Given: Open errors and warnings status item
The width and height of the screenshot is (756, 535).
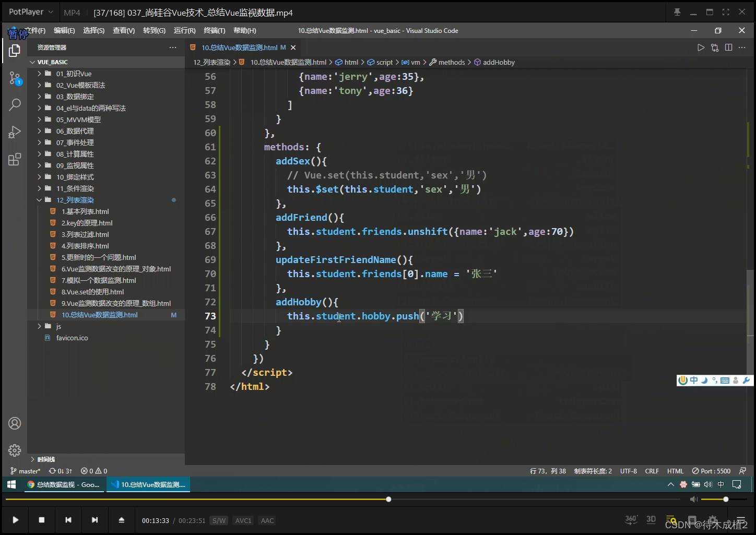Looking at the screenshot, I should tap(94, 471).
